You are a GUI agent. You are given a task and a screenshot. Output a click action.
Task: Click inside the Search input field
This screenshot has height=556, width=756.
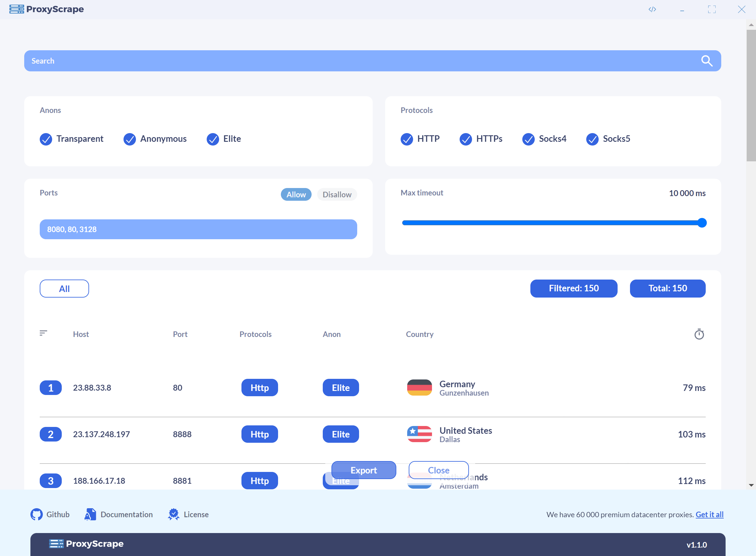202,61
